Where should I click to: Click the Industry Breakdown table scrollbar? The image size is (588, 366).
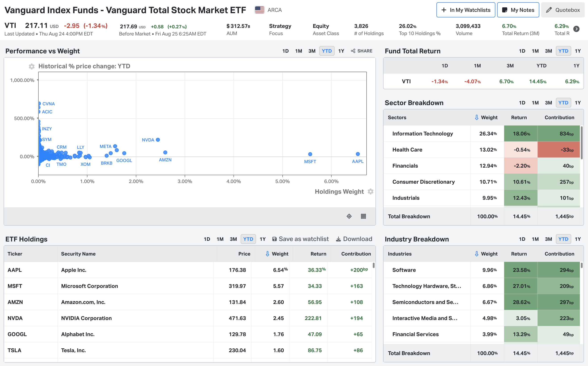tap(582, 265)
